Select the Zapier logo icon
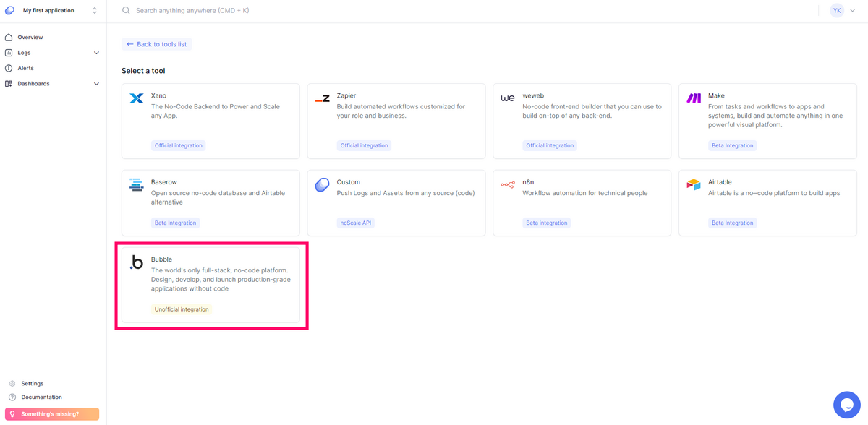 click(x=323, y=98)
